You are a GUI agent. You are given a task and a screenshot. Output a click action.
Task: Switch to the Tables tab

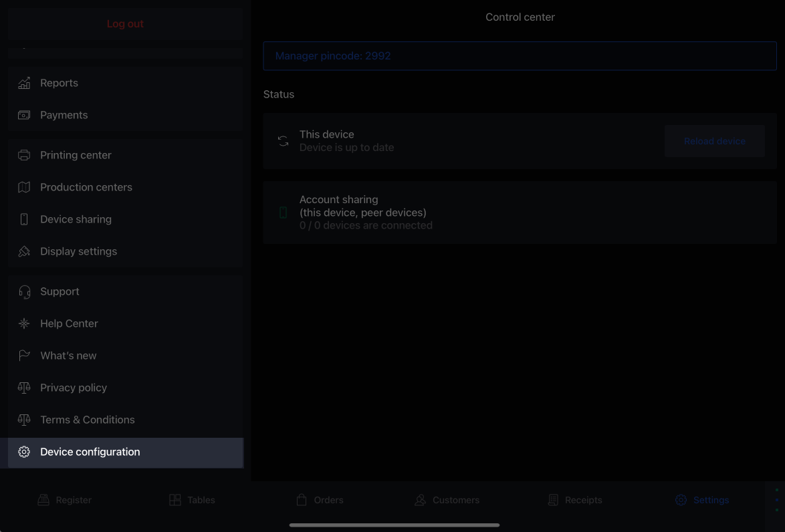192,500
